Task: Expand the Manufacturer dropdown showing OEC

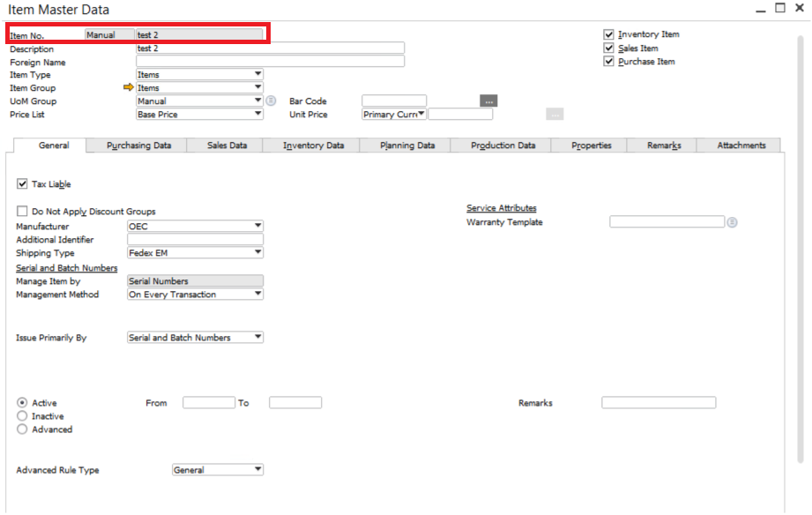Action: pyautogui.click(x=257, y=226)
